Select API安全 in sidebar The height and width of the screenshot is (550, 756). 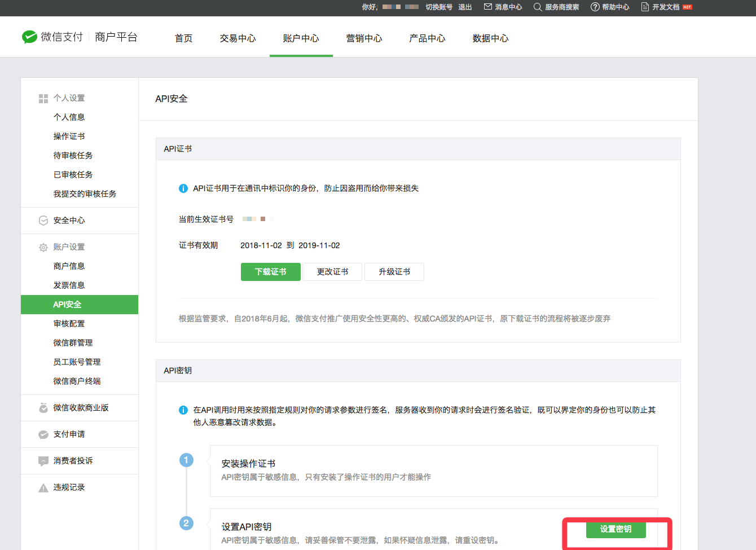(x=80, y=305)
